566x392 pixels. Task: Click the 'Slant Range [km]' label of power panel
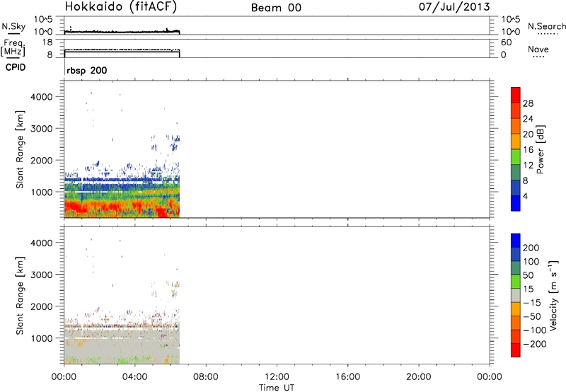20,149
